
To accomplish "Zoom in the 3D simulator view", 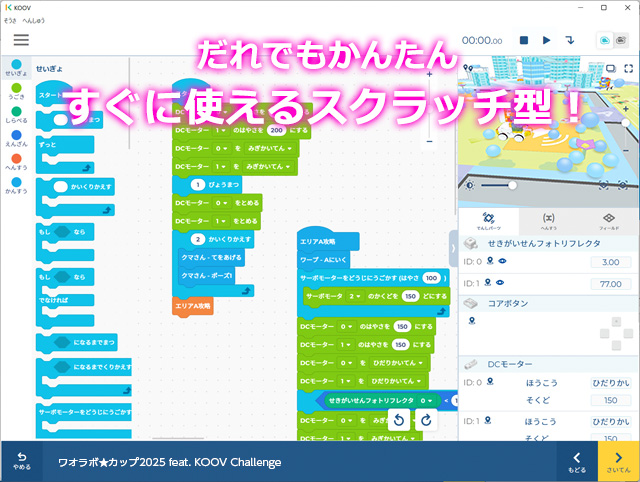I will pos(625,109).
